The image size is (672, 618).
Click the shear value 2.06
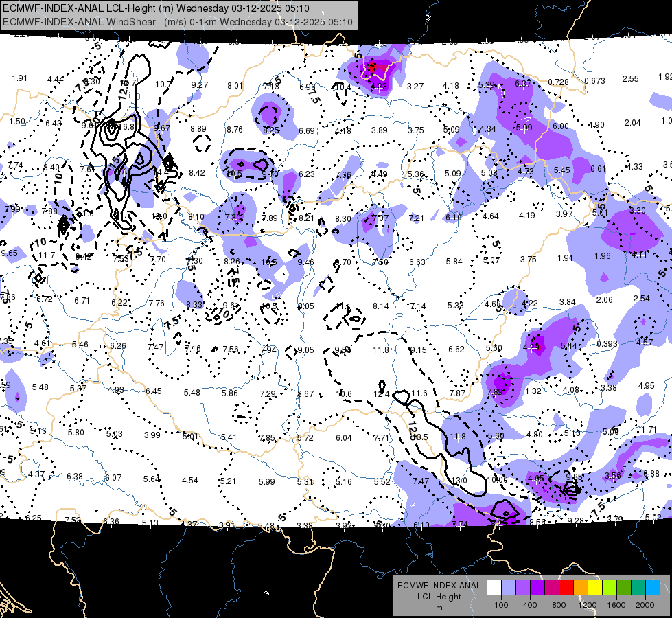(x=604, y=300)
